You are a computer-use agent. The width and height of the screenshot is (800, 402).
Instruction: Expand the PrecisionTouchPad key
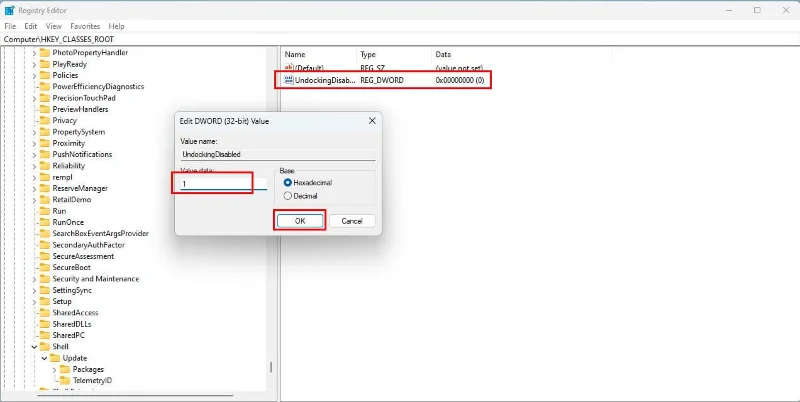coord(35,98)
